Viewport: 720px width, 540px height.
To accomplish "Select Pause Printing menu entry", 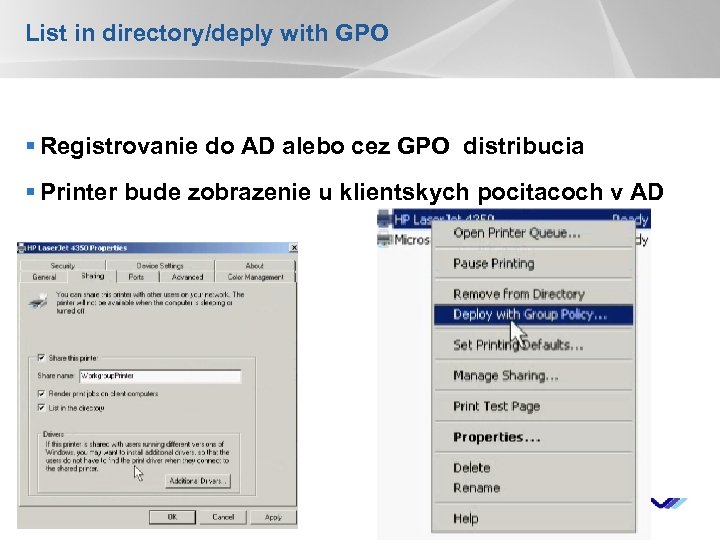I will pyautogui.click(x=494, y=264).
